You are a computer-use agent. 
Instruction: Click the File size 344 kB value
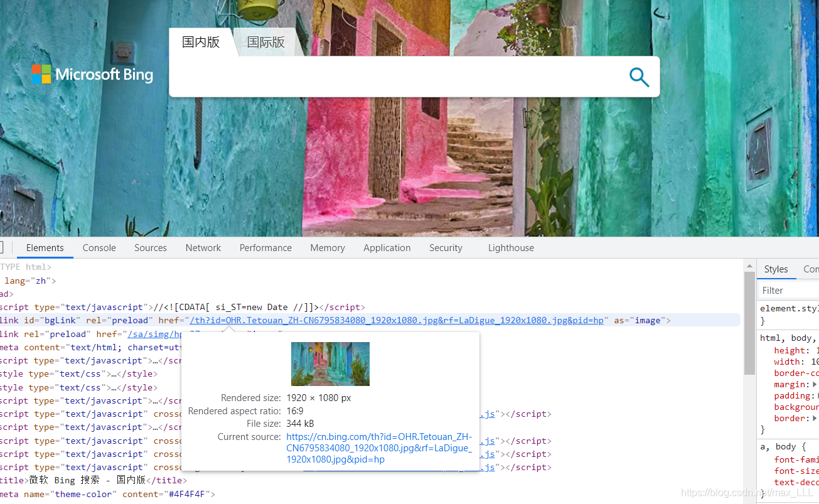(300, 424)
